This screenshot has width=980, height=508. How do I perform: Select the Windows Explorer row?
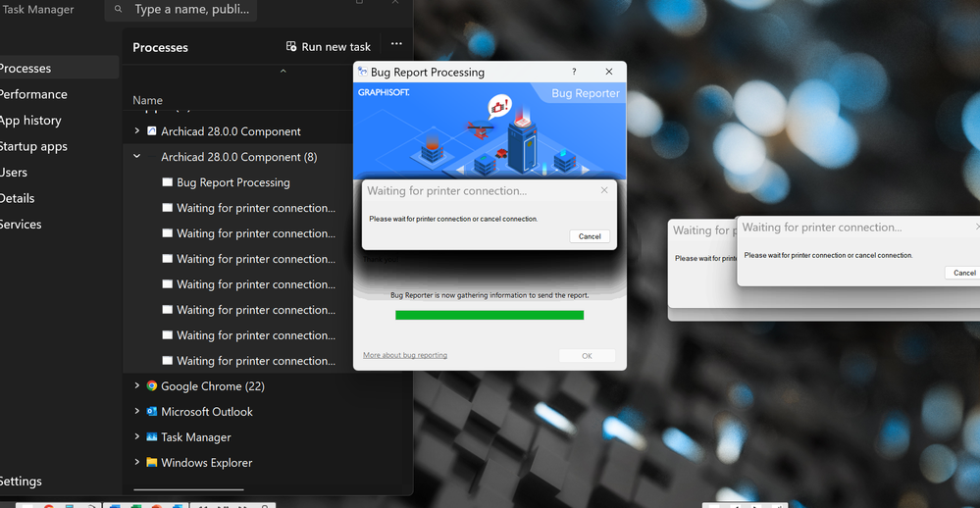click(x=237, y=462)
